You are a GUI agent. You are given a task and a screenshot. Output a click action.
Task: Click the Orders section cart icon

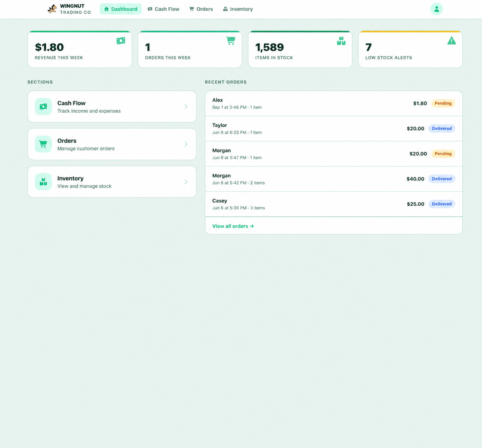click(43, 144)
